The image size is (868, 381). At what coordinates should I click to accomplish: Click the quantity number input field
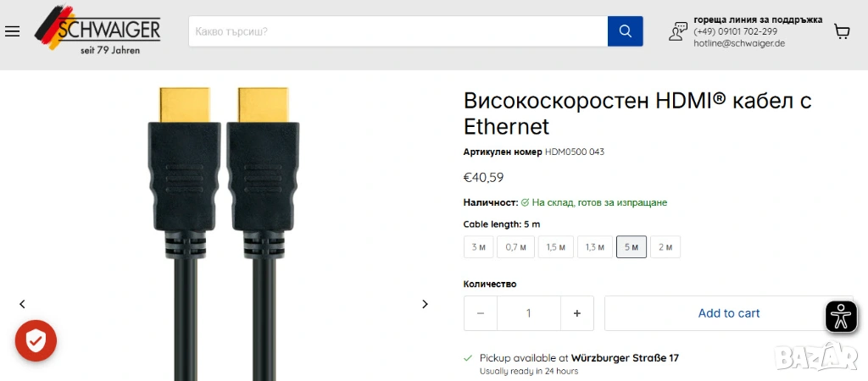[529, 313]
